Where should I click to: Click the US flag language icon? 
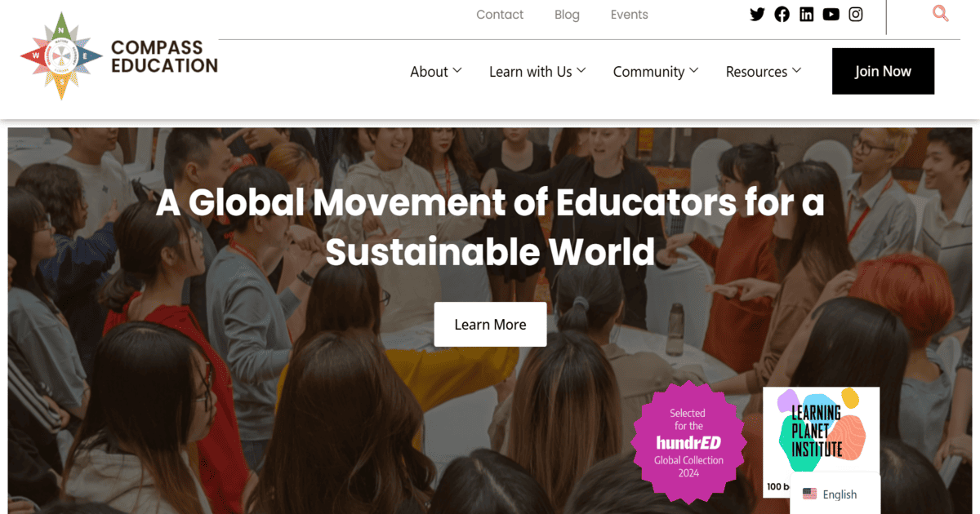(809, 494)
